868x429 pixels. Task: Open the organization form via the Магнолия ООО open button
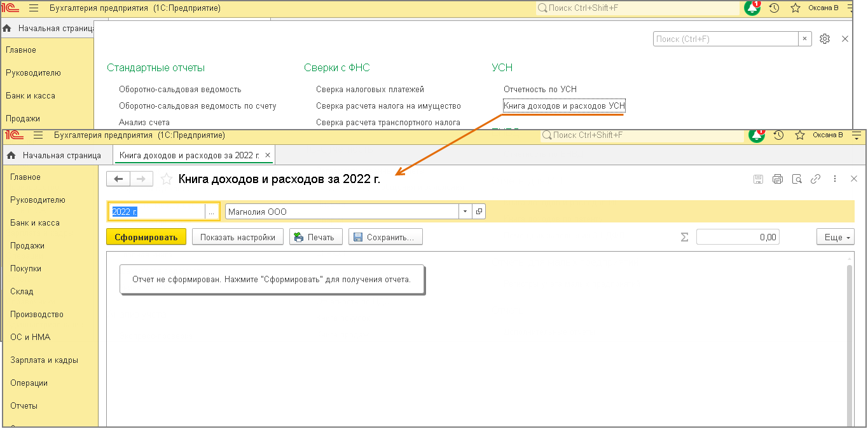point(479,212)
